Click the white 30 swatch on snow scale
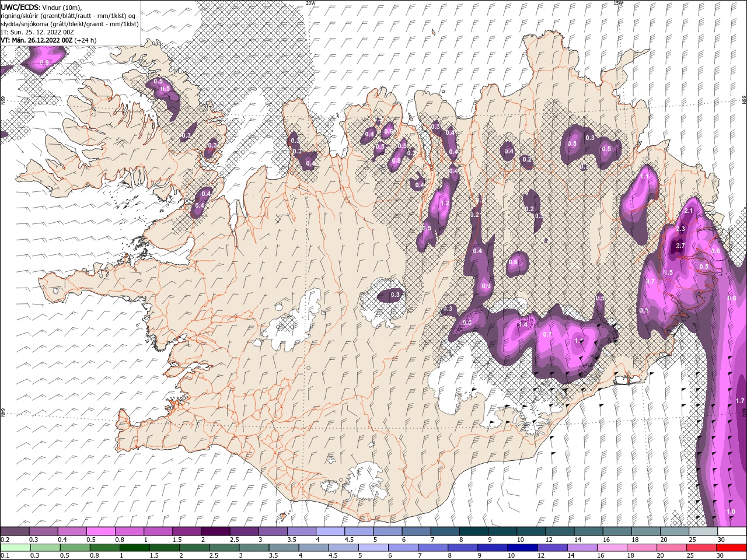This screenshot has width=747, height=560. coord(732,531)
